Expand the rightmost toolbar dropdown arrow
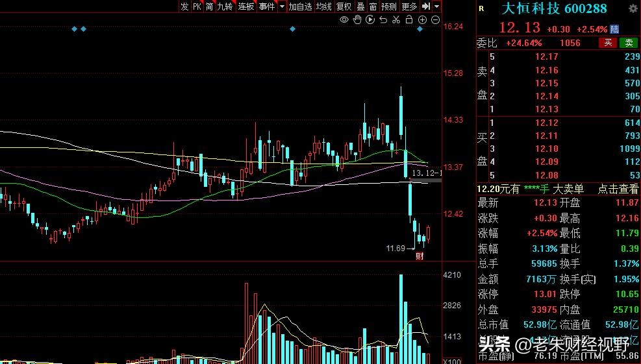641x364 pixels. 436,6
